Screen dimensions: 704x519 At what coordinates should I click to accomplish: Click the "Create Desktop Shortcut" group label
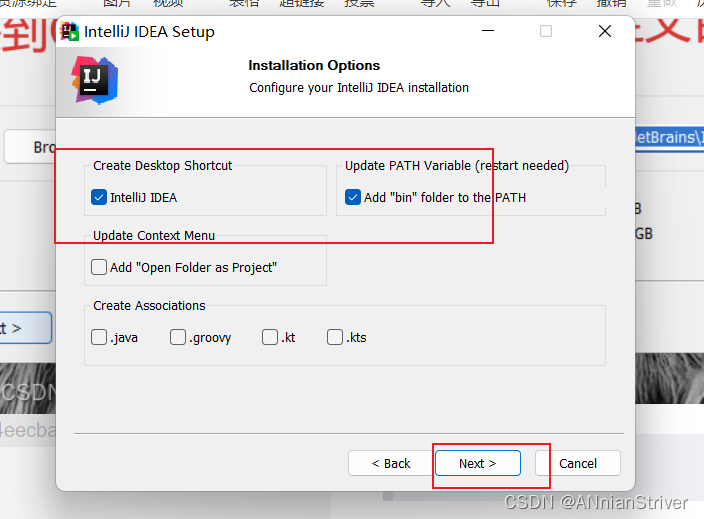click(x=163, y=166)
